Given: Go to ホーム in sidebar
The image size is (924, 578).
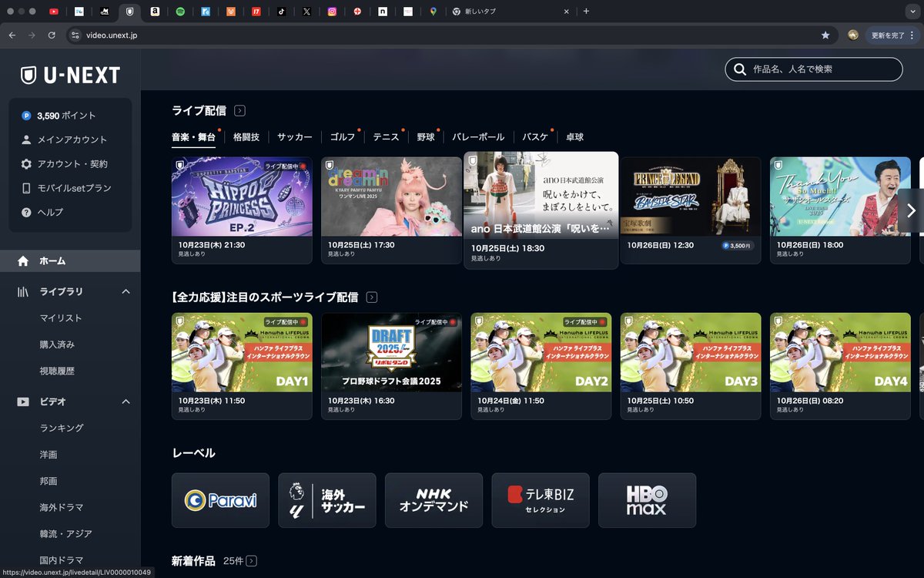Looking at the screenshot, I should pyautogui.click(x=70, y=261).
